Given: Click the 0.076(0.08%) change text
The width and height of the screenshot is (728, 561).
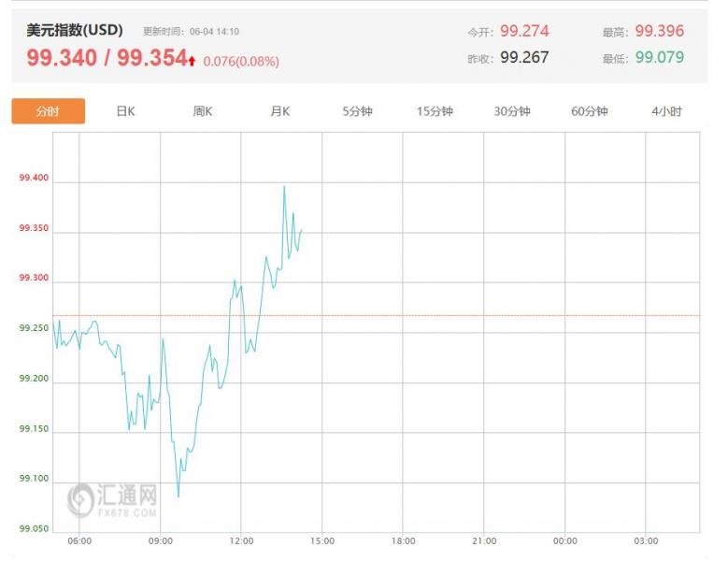Looking at the screenshot, I should pyautogui.click(x=240, y=62).
